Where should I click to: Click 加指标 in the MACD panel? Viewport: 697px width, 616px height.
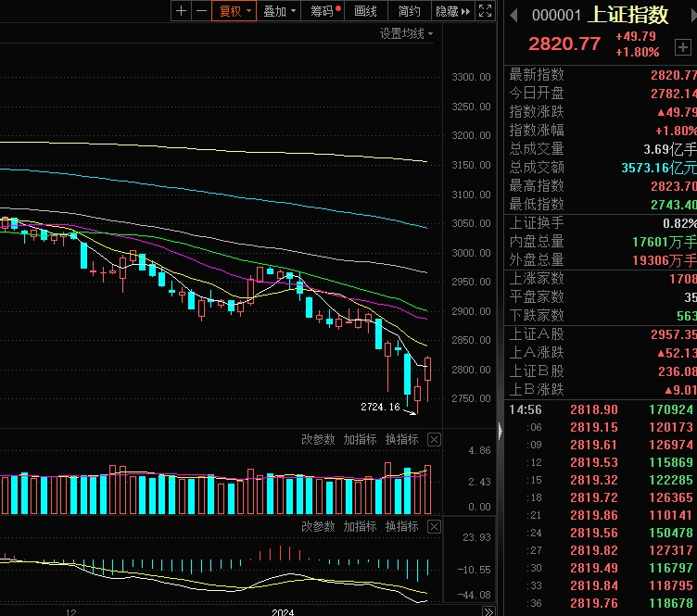(360, 526)
